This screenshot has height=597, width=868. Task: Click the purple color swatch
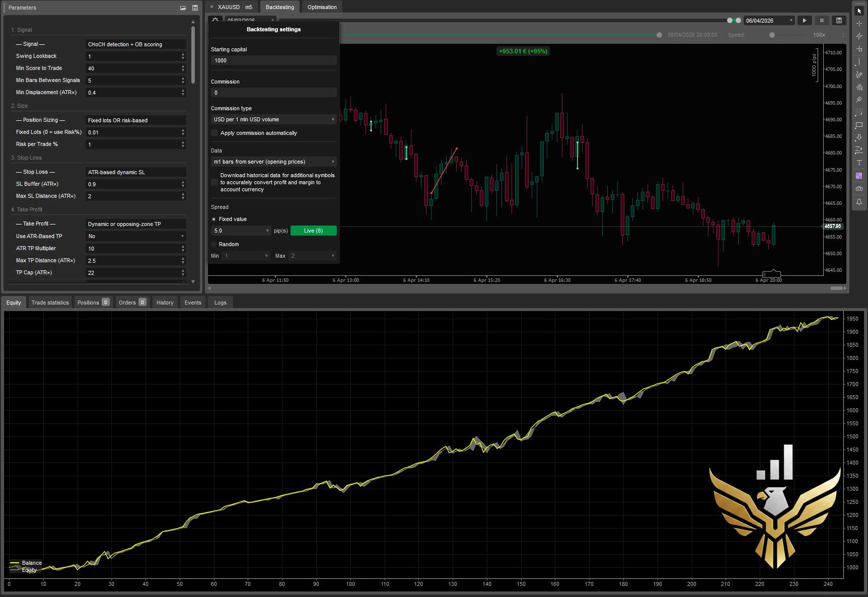tap(859, 176)
